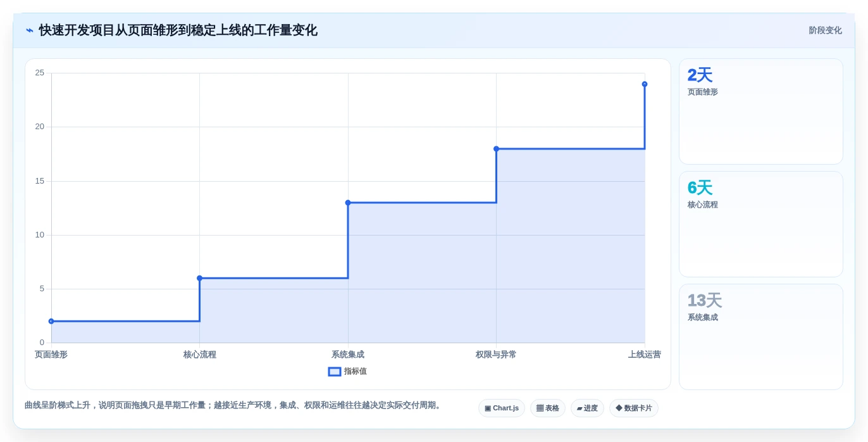The image size is (868, 442).
Task: Click the y-axis value 10
Action: pos(40,235)
